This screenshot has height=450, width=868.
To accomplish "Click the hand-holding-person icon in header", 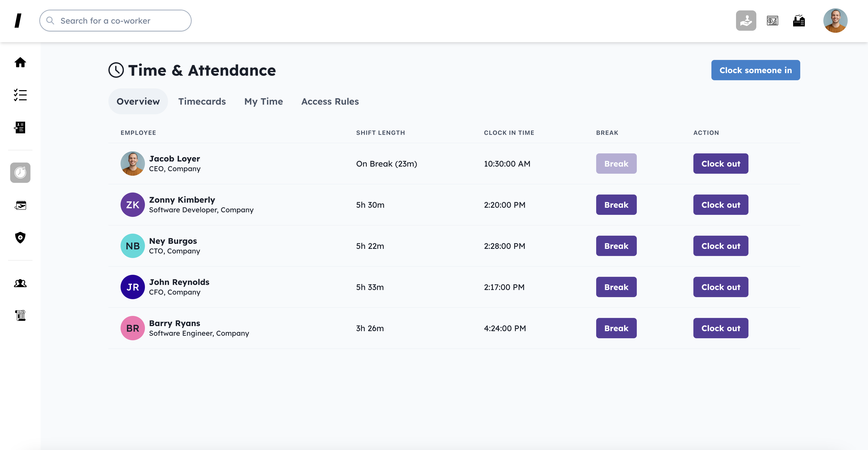I will (x=746, y=21).
